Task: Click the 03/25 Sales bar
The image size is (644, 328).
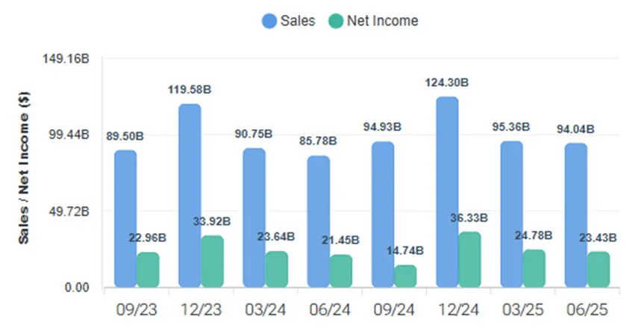Action: click(x=512, y=214)
